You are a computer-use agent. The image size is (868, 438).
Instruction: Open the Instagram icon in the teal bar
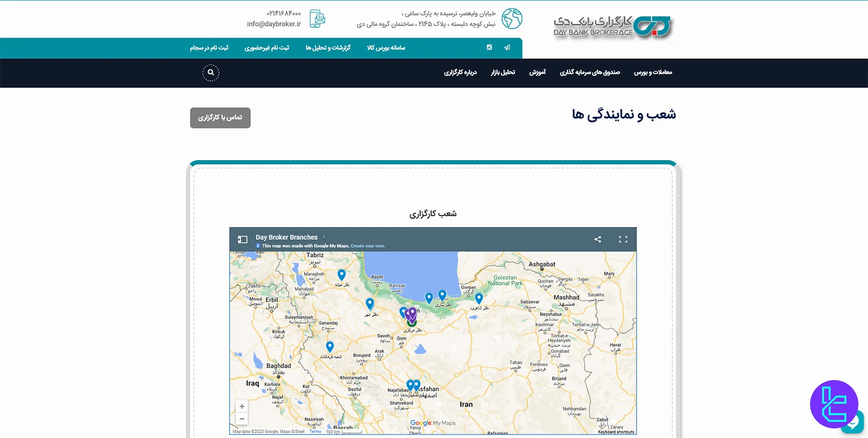pyautogui.click(x=489, y=48)
